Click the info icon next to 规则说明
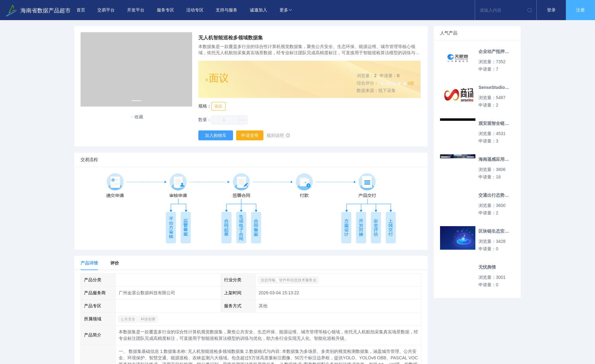Screen dimensions: 595x364 (x=288, y=135)
